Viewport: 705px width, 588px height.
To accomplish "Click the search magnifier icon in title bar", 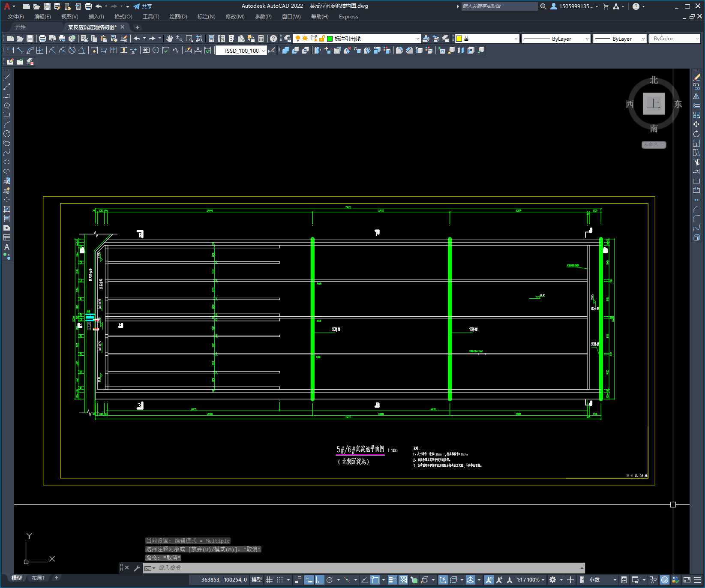I will click(x=543, y=6).
